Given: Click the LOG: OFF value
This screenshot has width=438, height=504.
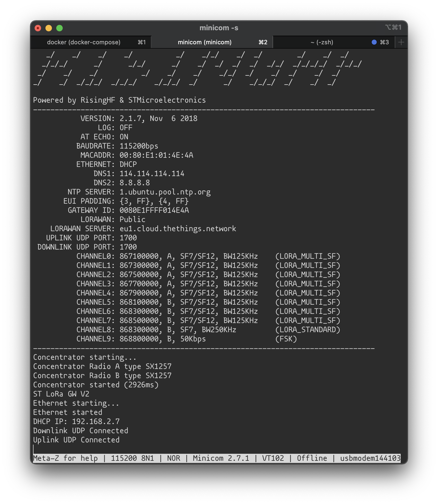Looking at the screenshot, I should pyautogui.click(x=126, y=128).
